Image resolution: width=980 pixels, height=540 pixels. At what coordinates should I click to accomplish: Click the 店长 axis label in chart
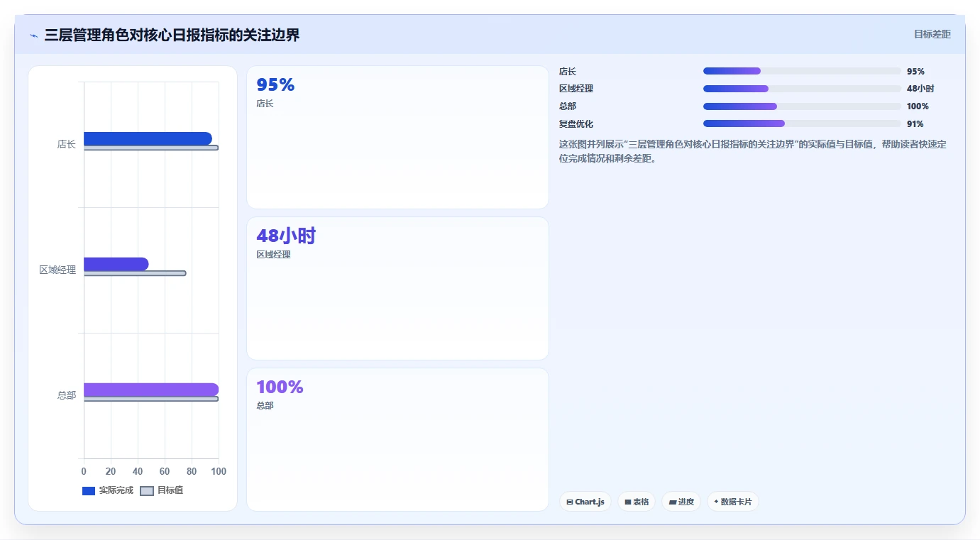(x=67, y=144)
